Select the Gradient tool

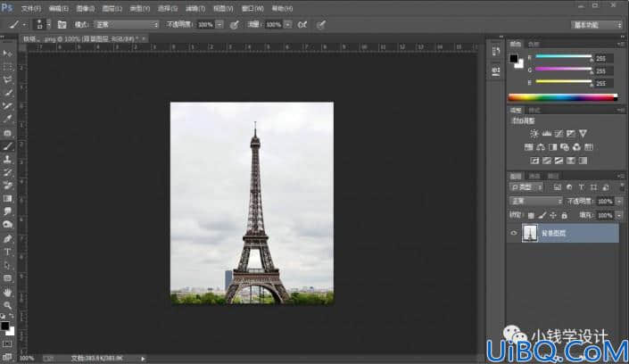pos(7,198)
